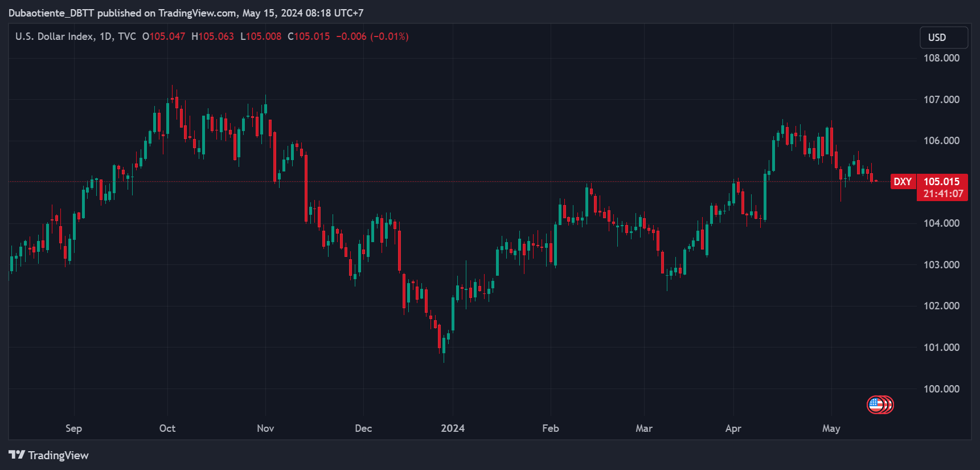Viewport: 980px width, 470px height.
Task: Open the USD currency selector
Action: 944,38
